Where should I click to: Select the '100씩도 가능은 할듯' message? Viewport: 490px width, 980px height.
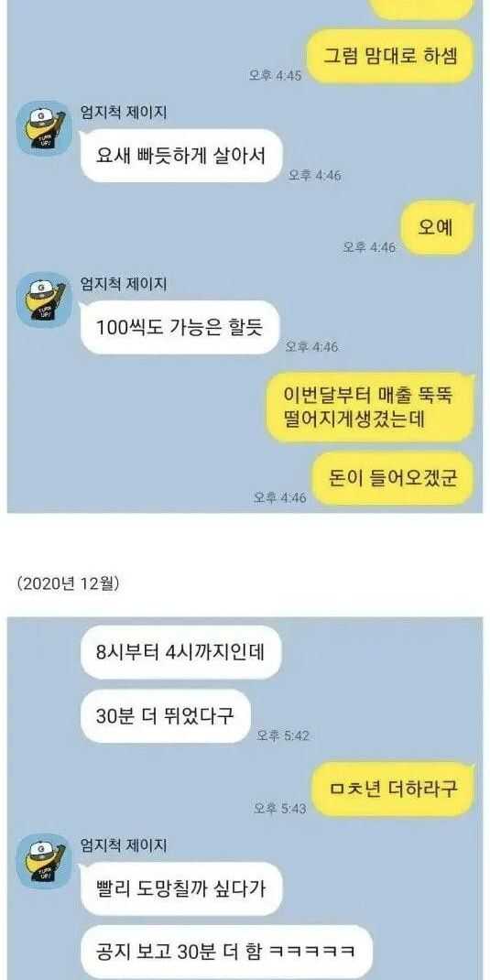tap(180, 328)
